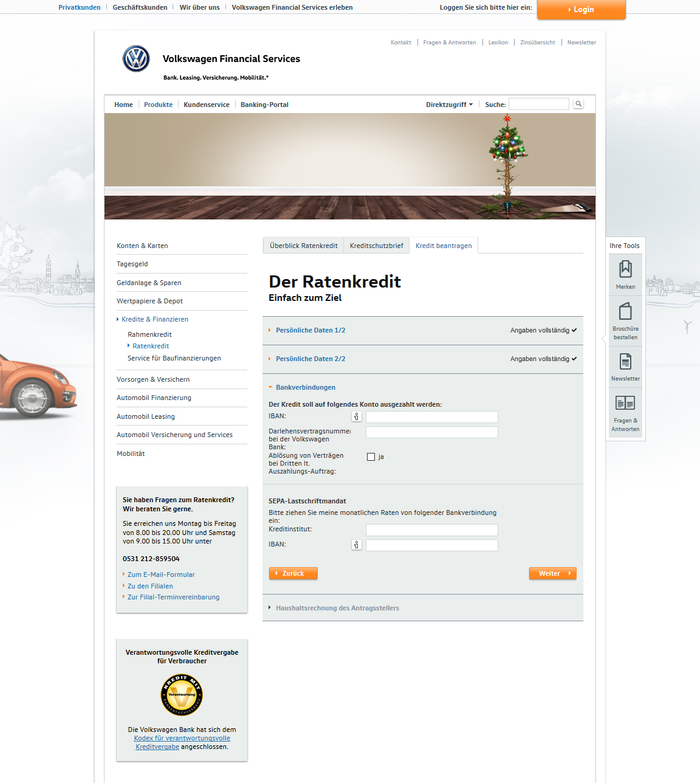Open the Merken bookmark tool
Screen dimensions: 700x783
[x=625, y=275]
